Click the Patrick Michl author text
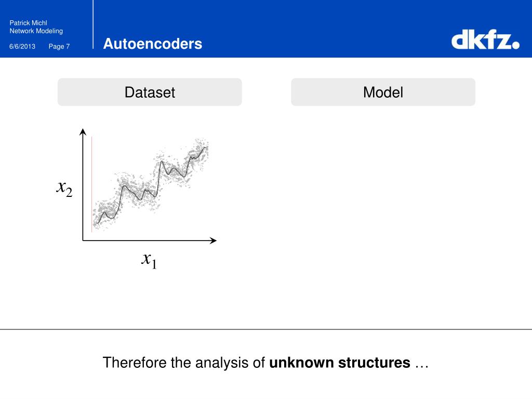Image resolution: width=532 pixels, height=399 pixels. pyautogui.click(x=28, y=23)
